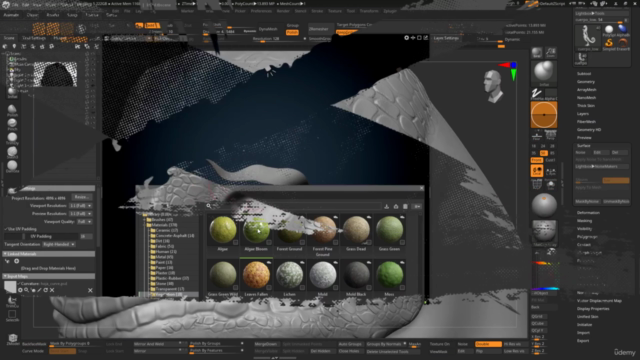This screenshot has width=640, height=360.
Task: Select the Algae Bloom material sphere
Action: pyautogui.click(x=256, y=229)
